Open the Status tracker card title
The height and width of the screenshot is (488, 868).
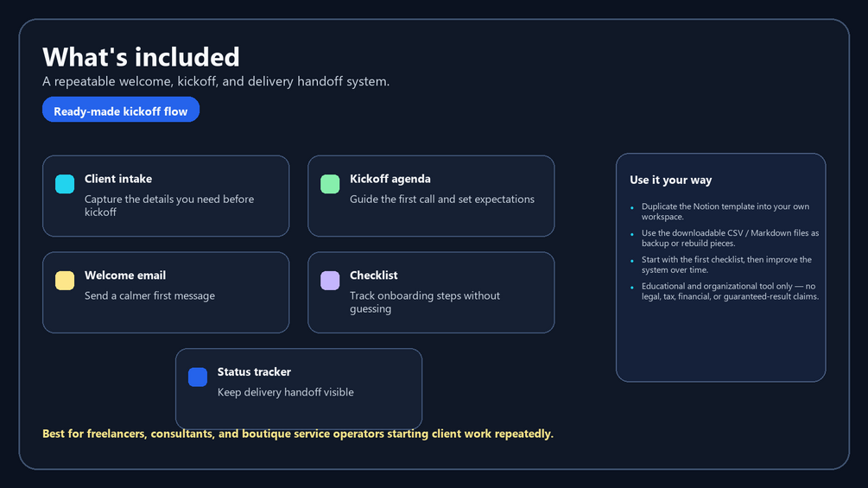[x=254, y=371]
